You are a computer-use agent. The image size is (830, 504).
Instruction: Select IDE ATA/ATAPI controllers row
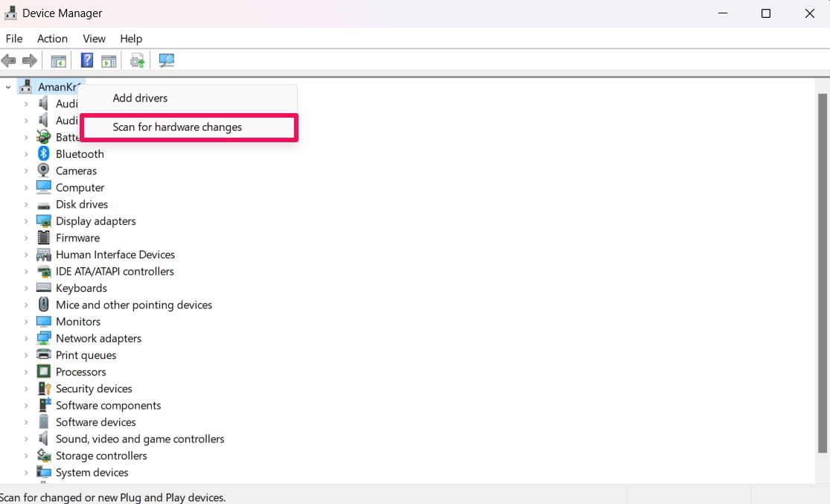[x=115, y=272]
